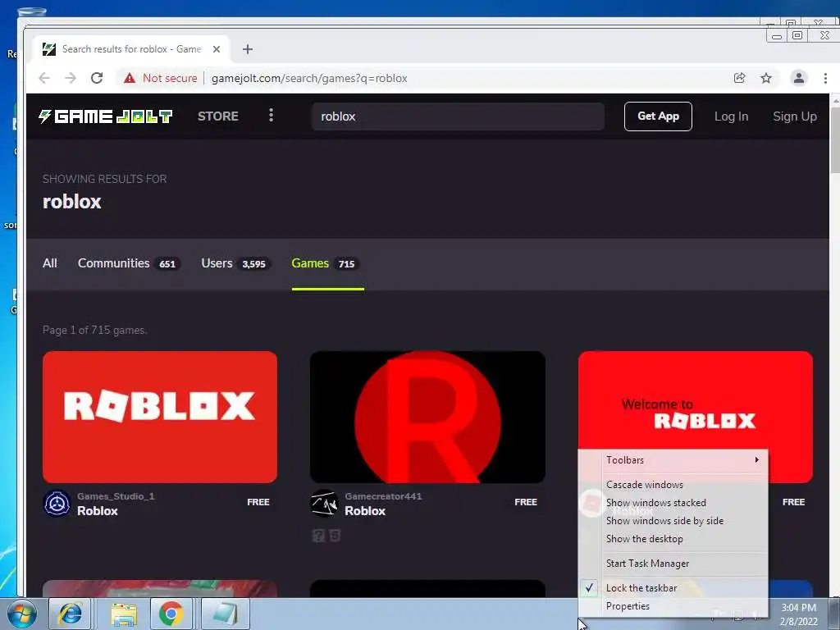This screenshot has width=840, height=630.
Task: Launch Internet Explorer from the taskbar
Action: pyautogui.click(x=71, y=614)
